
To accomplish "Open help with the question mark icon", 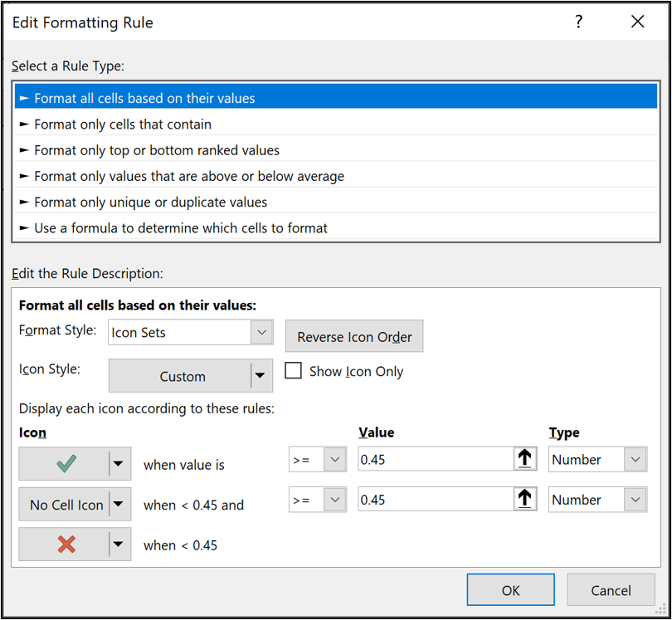I will pyautogui.click(x=578, y=22).
